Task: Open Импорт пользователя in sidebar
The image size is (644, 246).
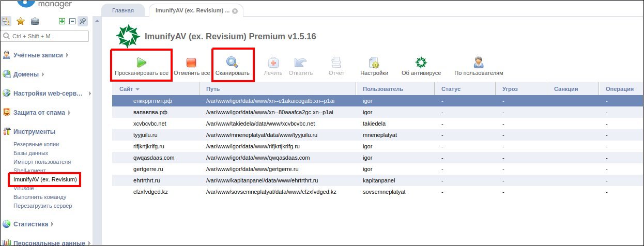Action: pyautogui.click(x=42, y=162)
